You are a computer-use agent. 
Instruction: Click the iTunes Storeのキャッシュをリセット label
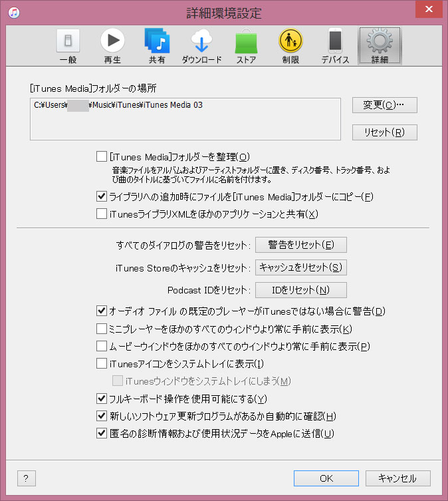tap(183, 267)
